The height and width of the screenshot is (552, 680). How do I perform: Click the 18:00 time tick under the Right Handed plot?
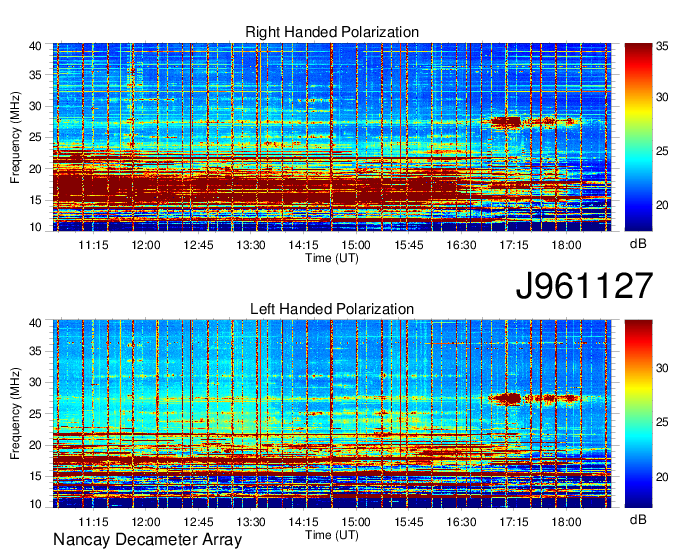pos(566,245)
